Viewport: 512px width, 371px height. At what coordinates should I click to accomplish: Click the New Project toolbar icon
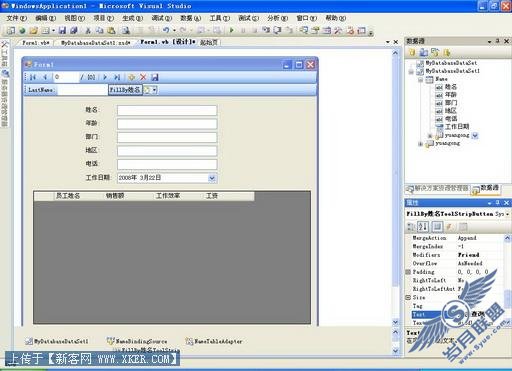[x=11, y=31]
